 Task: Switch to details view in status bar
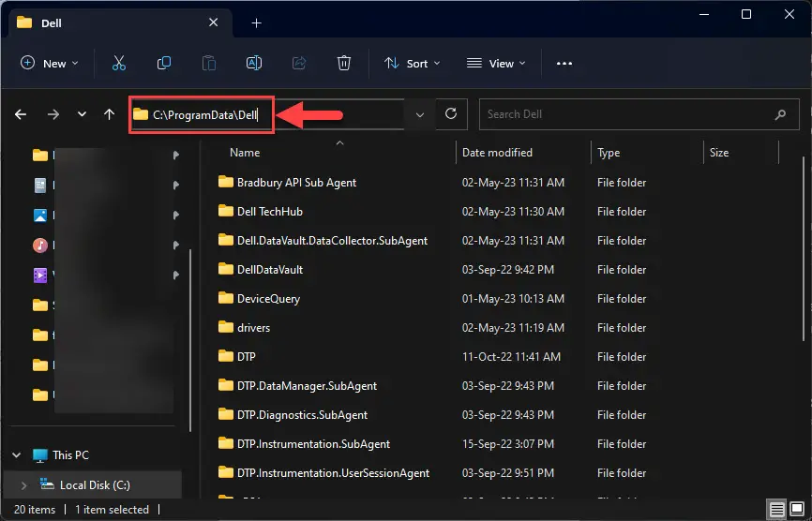coord(776,510)
